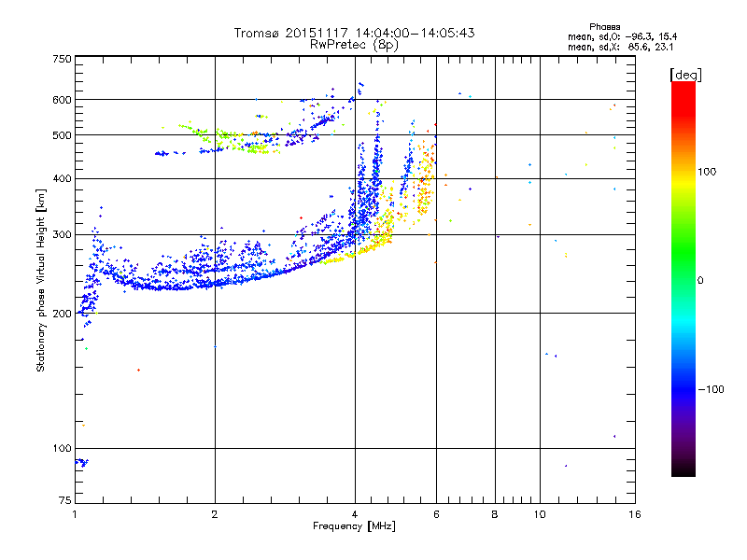
Task: Click the '6' x-axis tick label
Action: pyautogui.click(x=436, y=514)
